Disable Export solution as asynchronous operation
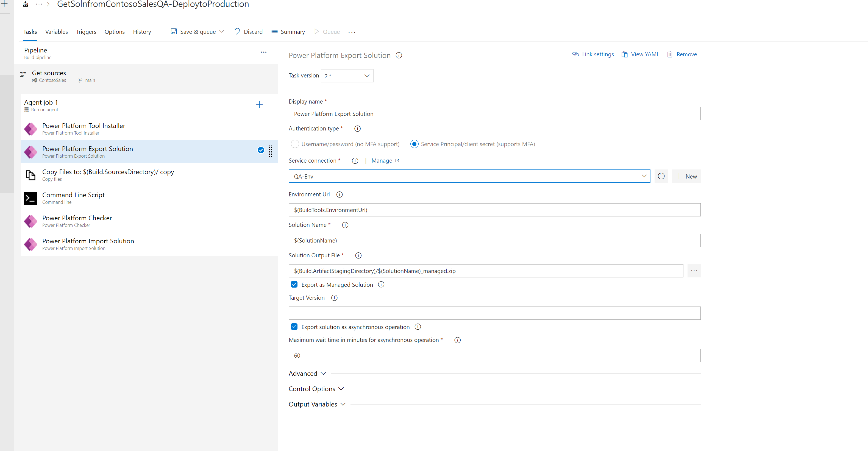Viewport: 868px width, 451px height. (294, 327)
